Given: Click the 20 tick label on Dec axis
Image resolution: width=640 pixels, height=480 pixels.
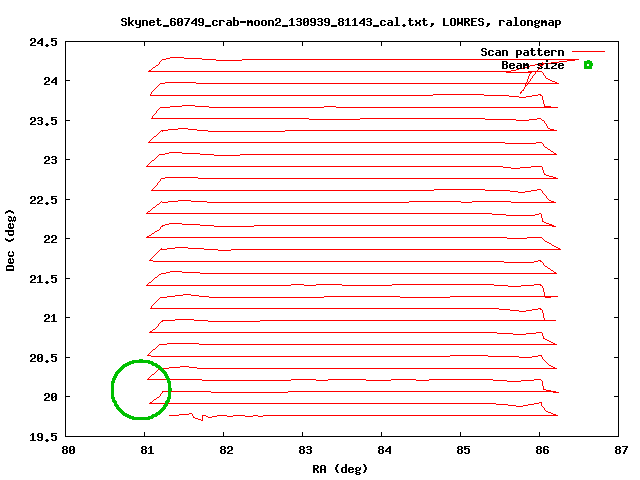Looking at the screenshot, I should pyautogui.click(x=51, y=397).
